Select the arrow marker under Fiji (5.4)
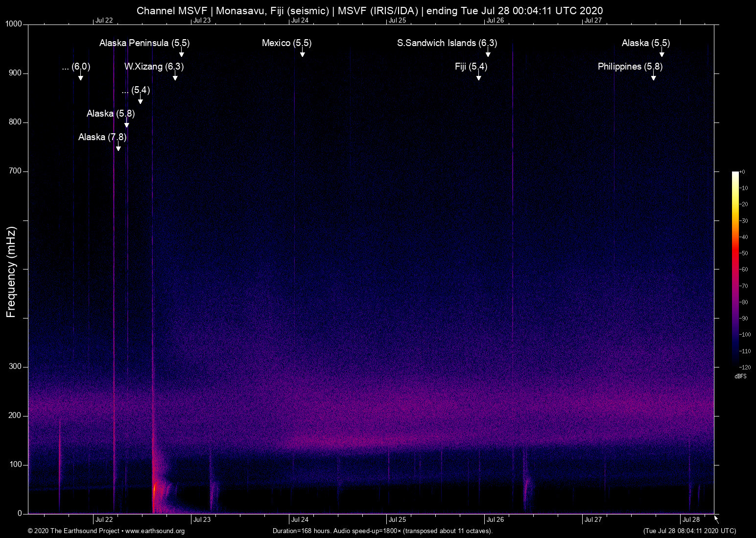The width and height of the screenshot is (756, 538). coord(478,77)
